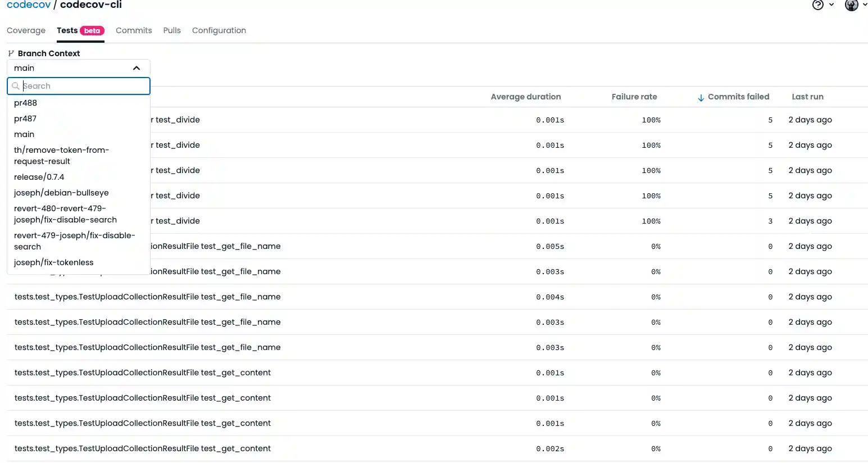This screenshot has width=868, height=463.
Task: Open the help question mark icon
Action: [818, 5]
